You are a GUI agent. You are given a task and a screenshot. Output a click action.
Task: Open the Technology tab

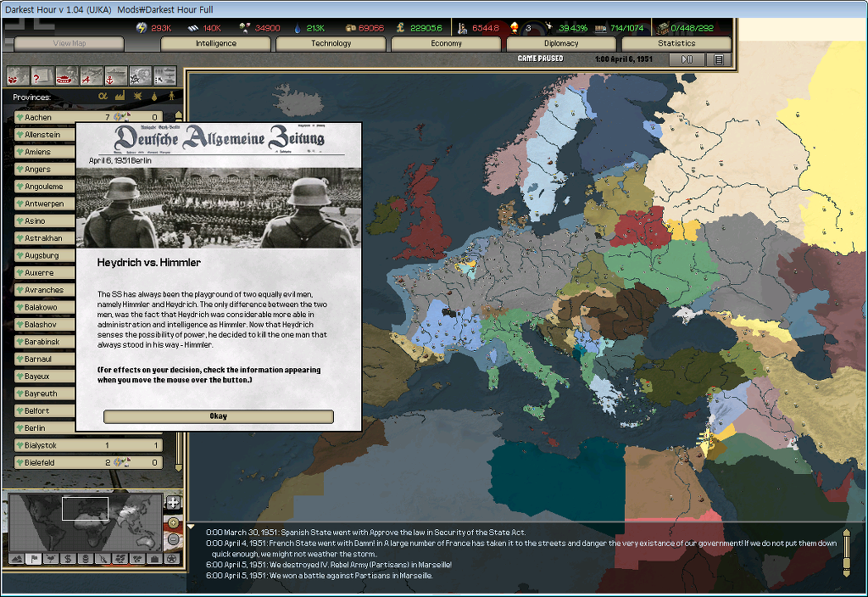click(331, 43)
